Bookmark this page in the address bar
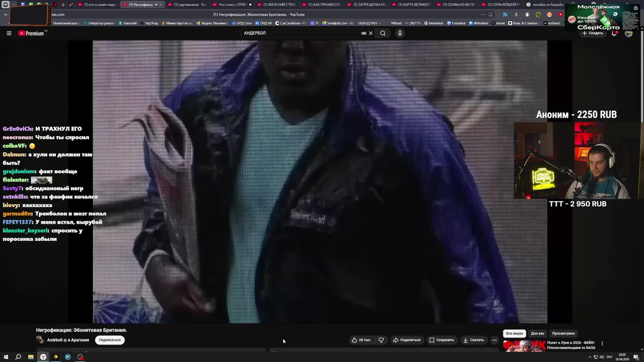This screenshot has width=644, height=362. click(x=490, y=15)
